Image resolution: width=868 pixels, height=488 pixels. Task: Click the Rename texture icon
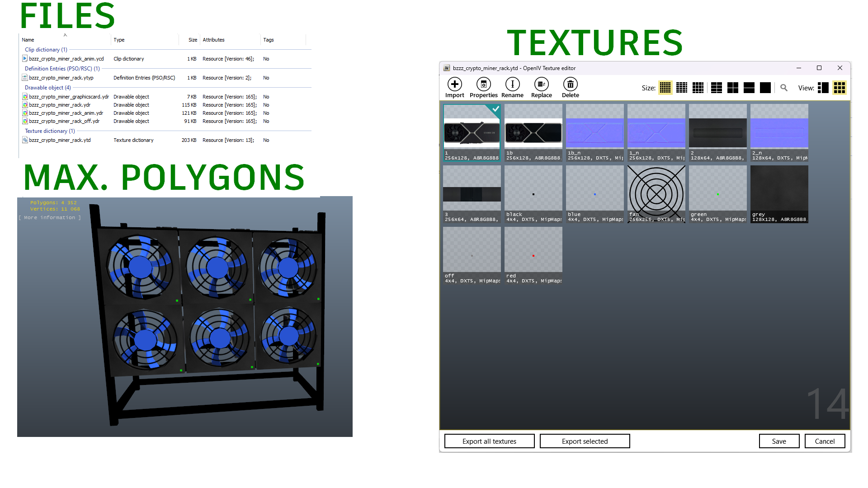[512, 84]
